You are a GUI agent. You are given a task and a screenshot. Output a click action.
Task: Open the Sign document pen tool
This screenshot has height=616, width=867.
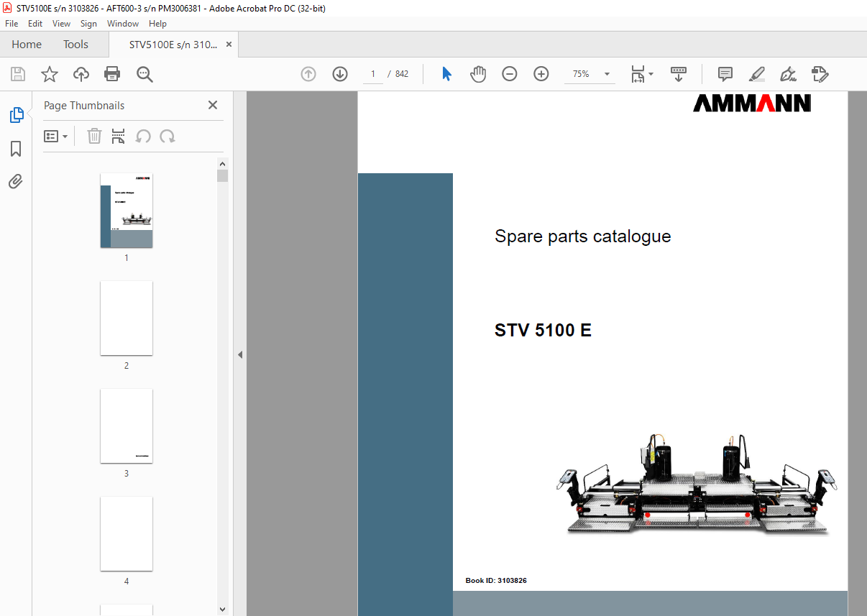[x=789, y=74]
